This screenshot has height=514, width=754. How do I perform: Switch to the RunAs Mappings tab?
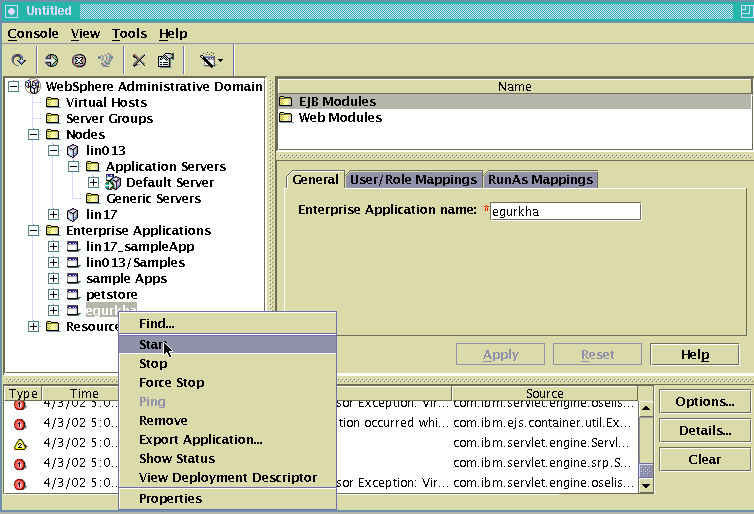click(540, 179)
